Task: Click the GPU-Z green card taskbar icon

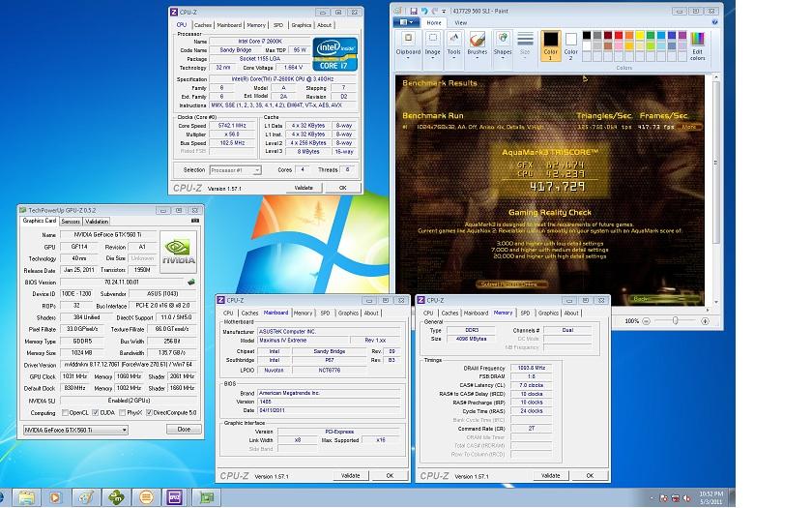Action: coord(207,497)
